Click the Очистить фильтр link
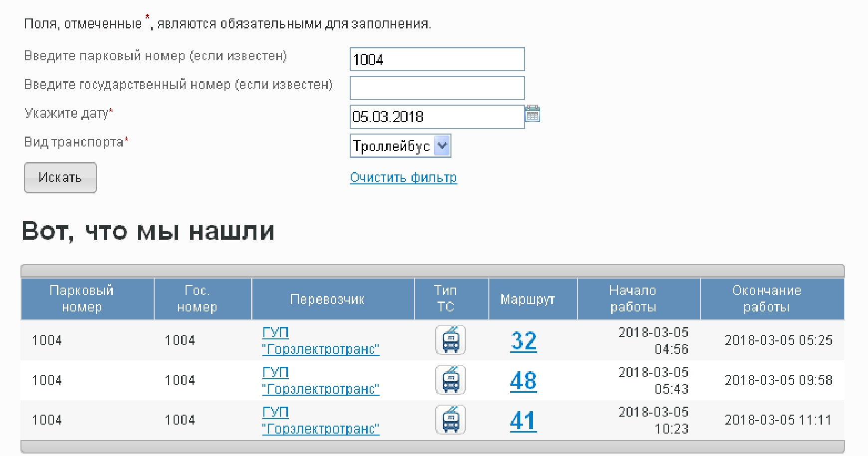Viewport: 868px width, 456px height. click(x=403, y=177)
